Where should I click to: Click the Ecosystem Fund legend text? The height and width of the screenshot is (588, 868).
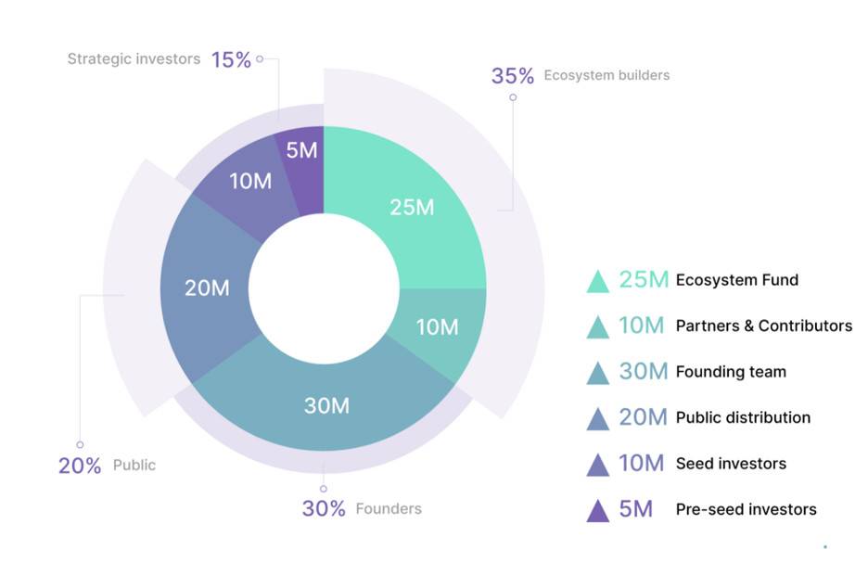[x=737, y=280]
